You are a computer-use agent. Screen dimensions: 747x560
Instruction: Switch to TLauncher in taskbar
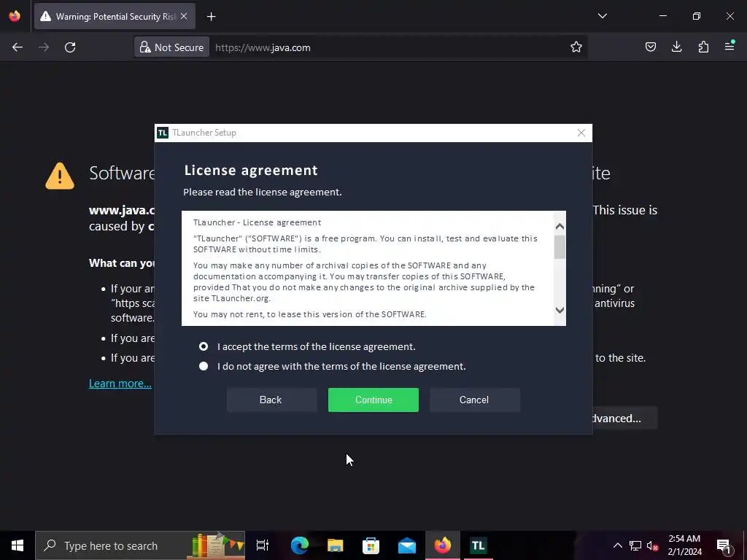[x=479, y=545]
